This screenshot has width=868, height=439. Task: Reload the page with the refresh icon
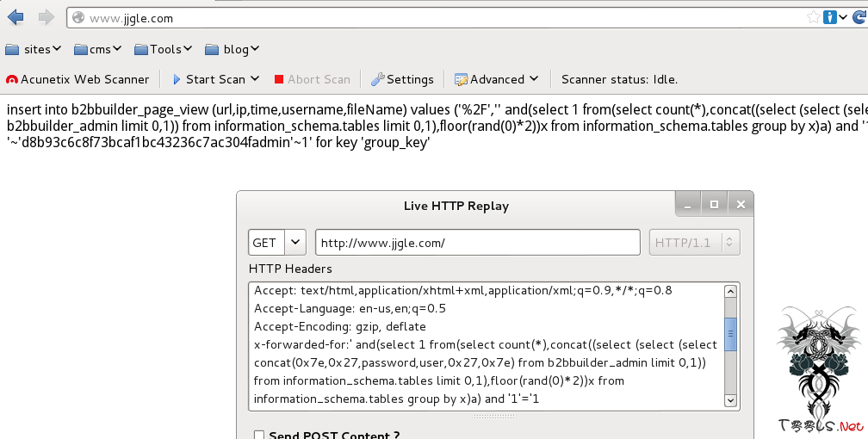pyautogui.click(x=859, y=17)
